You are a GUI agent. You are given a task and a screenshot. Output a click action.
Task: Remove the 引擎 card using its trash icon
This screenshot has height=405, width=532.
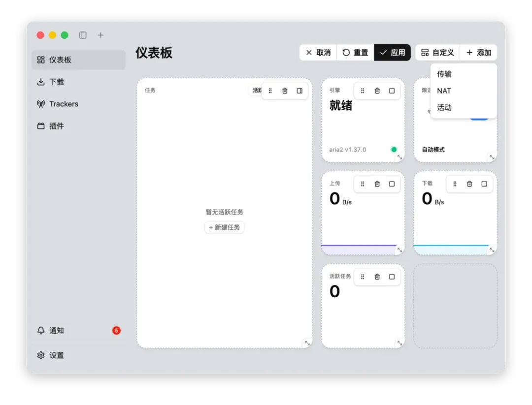[377, 91]
